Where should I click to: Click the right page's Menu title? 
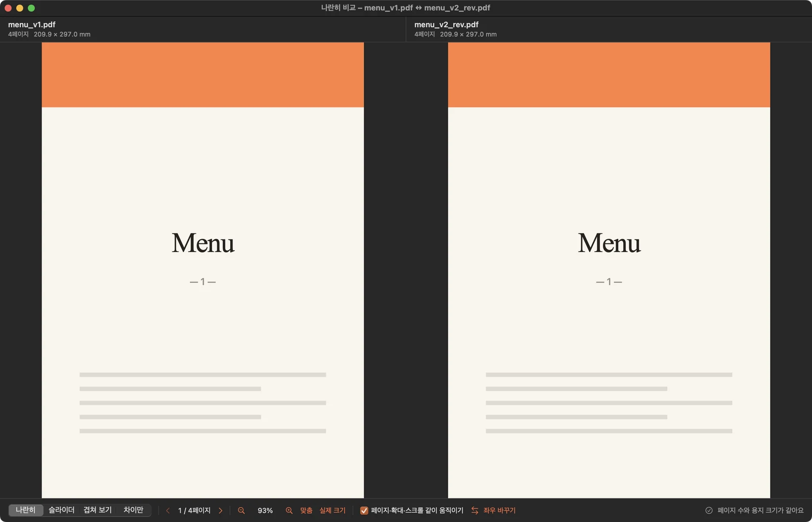point(609,243)
